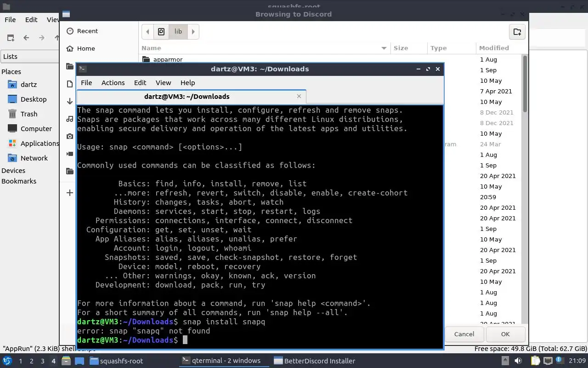Screen dimensions: 588x368
Task: Open the terminal Actions menu
Action: pyautogui.click(x=113, y=83)
